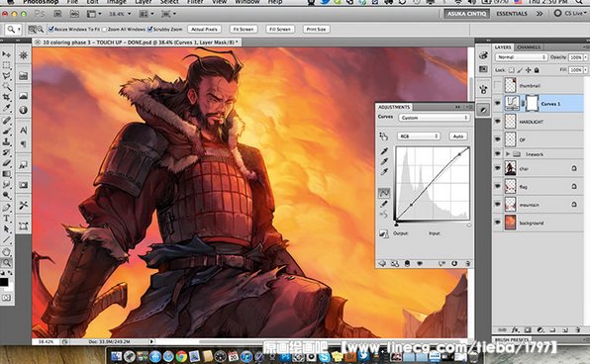Switch to the Channels tab

(x=529, y=47)
